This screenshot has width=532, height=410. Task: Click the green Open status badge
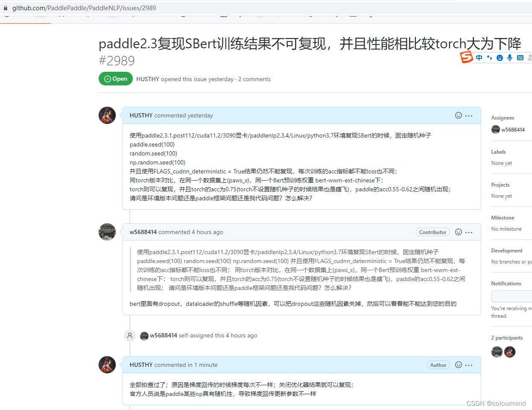[116, 79]
